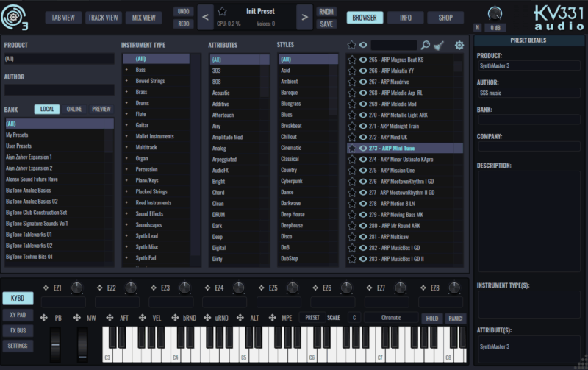Adjust the EZ4 knob
The image size is (588, 370).
coord(238,288)
